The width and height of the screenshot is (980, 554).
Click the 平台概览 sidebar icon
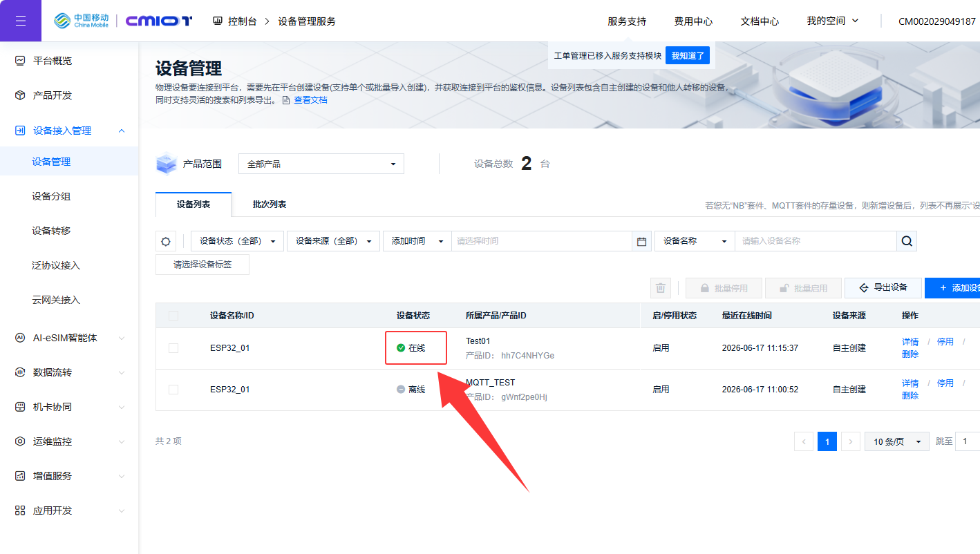(x=20, y=61)
